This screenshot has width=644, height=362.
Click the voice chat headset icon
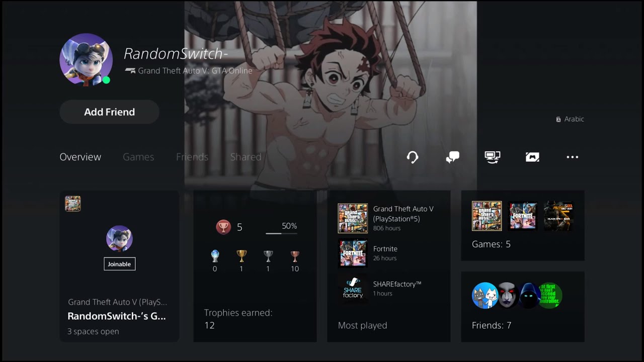(x=413, y=157)
